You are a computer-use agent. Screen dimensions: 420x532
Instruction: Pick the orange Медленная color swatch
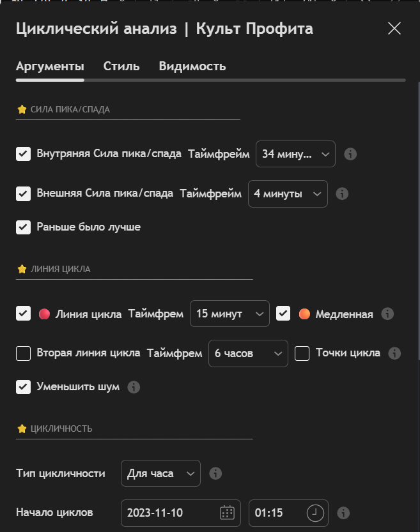(x=304, y=314)
